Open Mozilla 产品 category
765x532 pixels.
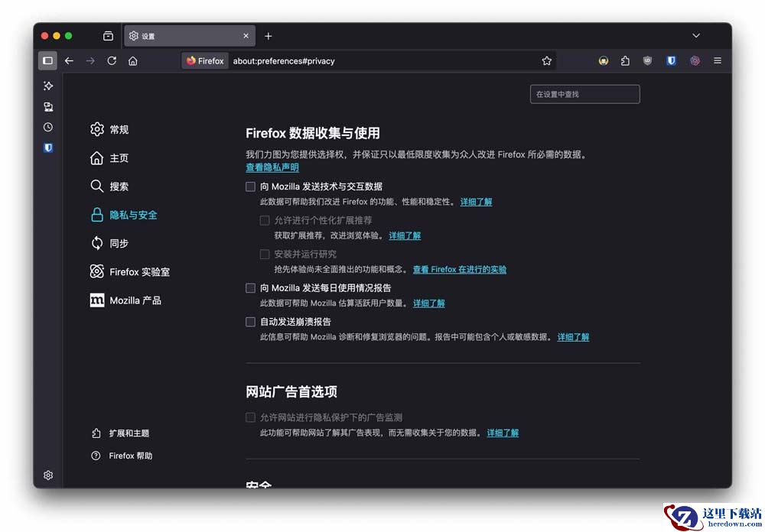coord(125,300)
